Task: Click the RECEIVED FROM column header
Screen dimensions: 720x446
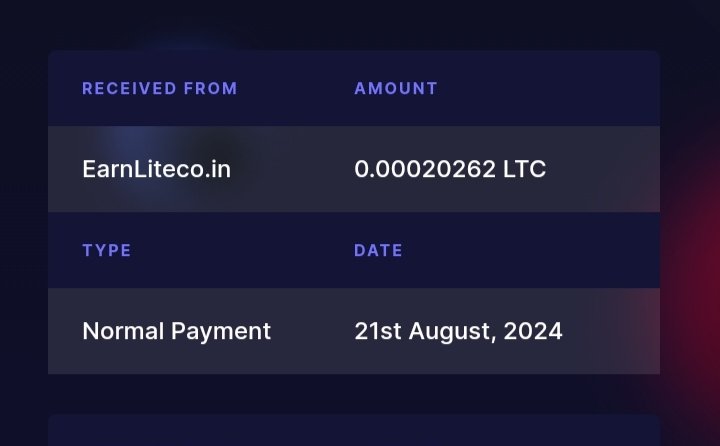Action: [160, 88]
